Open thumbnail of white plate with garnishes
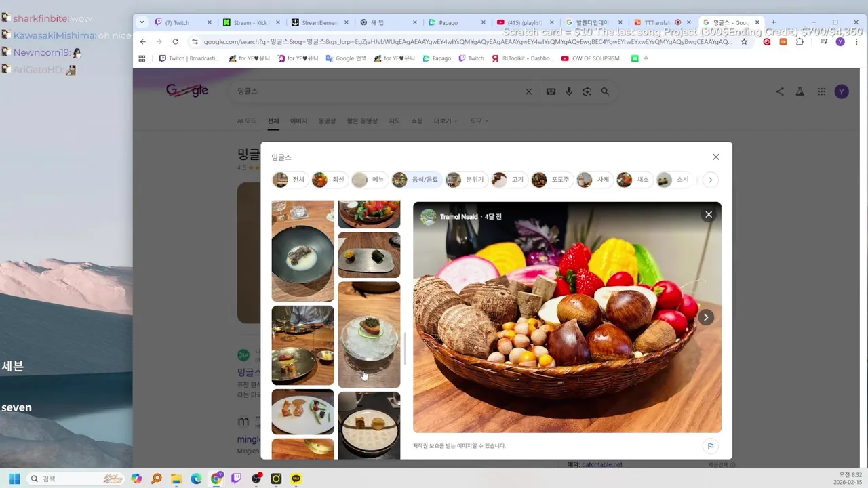Screen dimensions: 868x488 (302, 412)
